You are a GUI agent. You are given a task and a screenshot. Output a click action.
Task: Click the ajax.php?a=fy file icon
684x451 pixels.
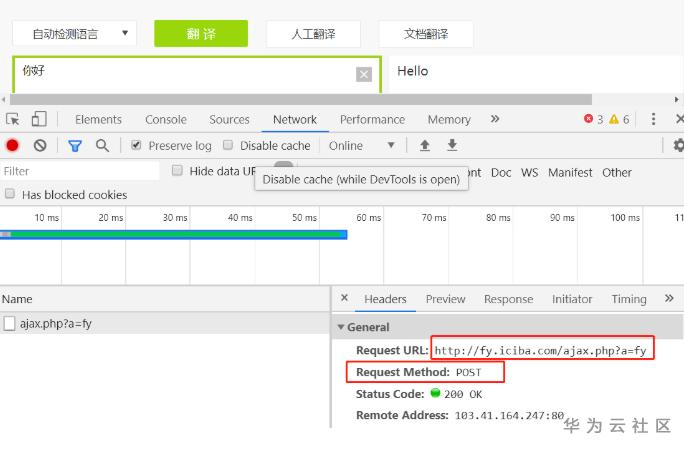[9, 324]
